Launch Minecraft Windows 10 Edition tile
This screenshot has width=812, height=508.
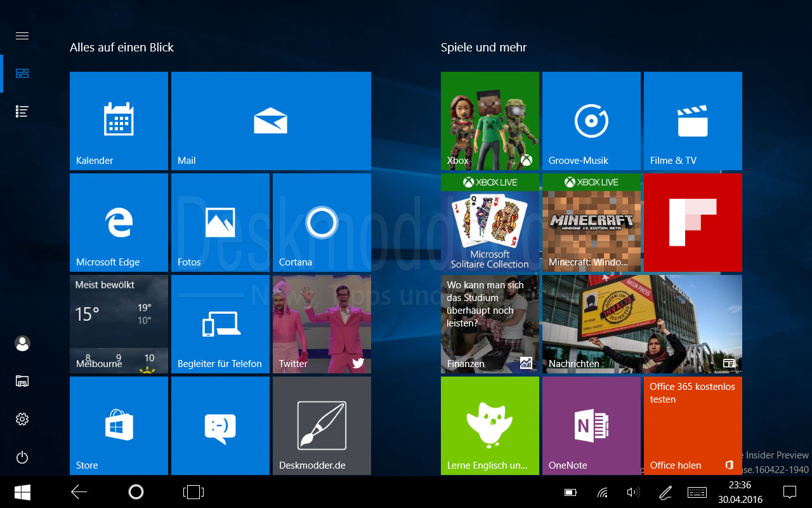coord(591,222)
